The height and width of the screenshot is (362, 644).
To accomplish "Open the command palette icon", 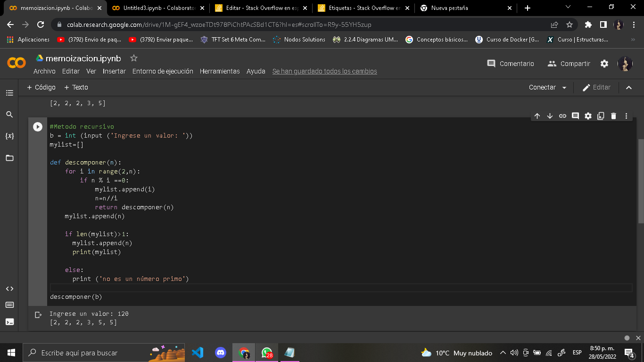I will (x=9, y=305).
